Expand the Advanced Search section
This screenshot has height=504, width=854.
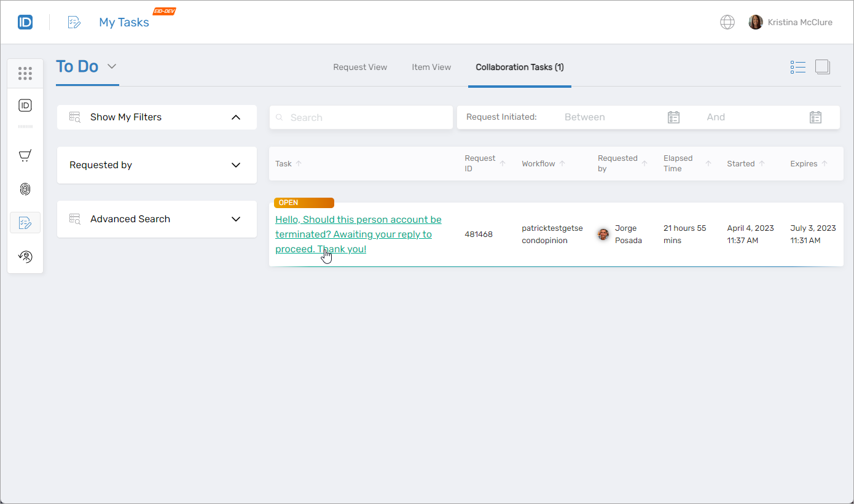pyautogui.click(x=236, y=219)
